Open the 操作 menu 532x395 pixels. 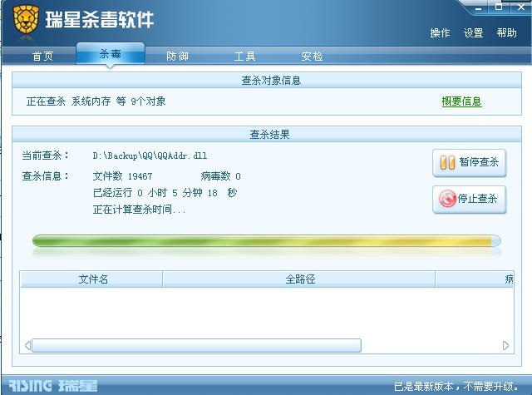pos(440,33)
